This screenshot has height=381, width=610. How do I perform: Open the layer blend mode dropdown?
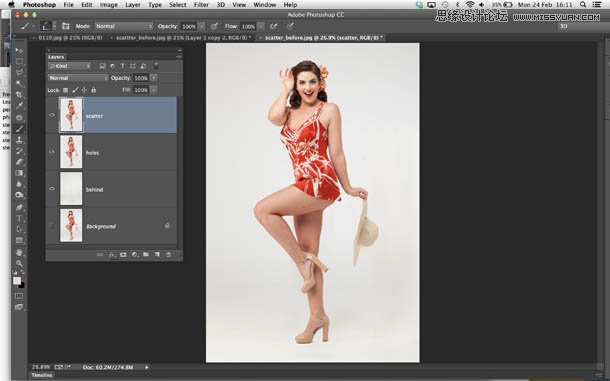tap(78, 78)
